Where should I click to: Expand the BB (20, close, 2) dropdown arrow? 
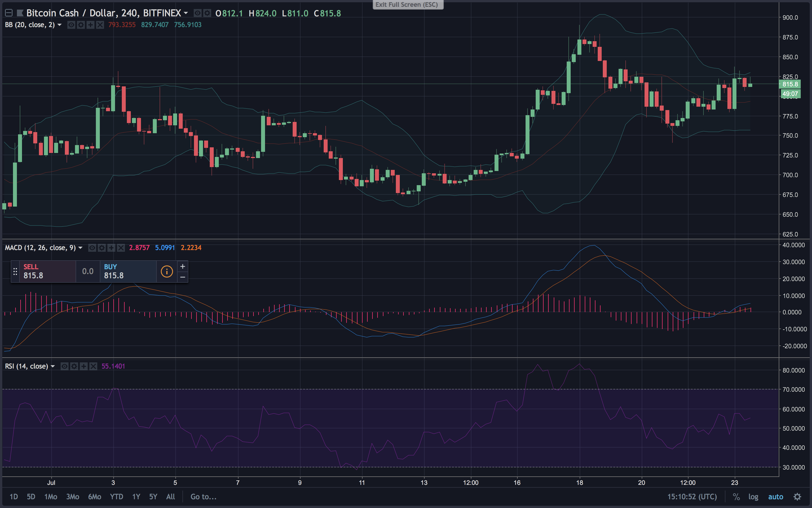click(59, 25)
